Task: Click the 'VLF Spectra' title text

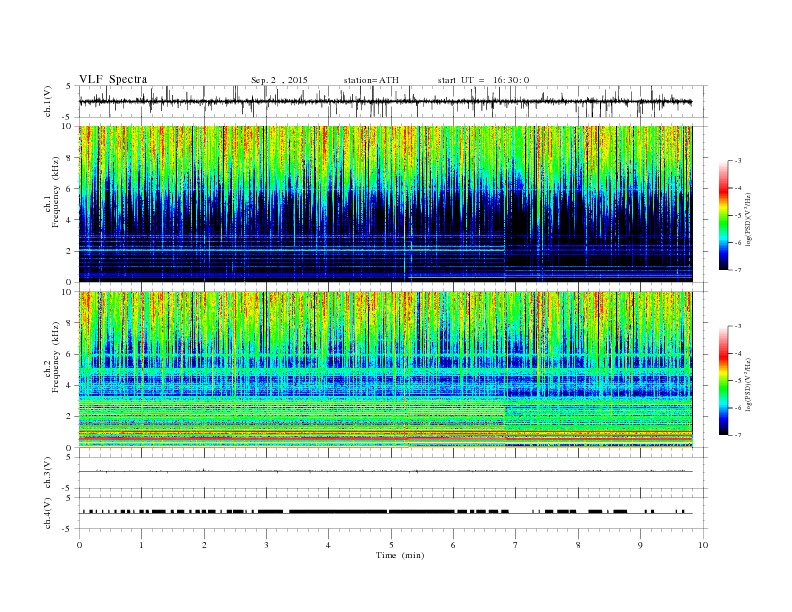Action: click(x=113, y=79)
